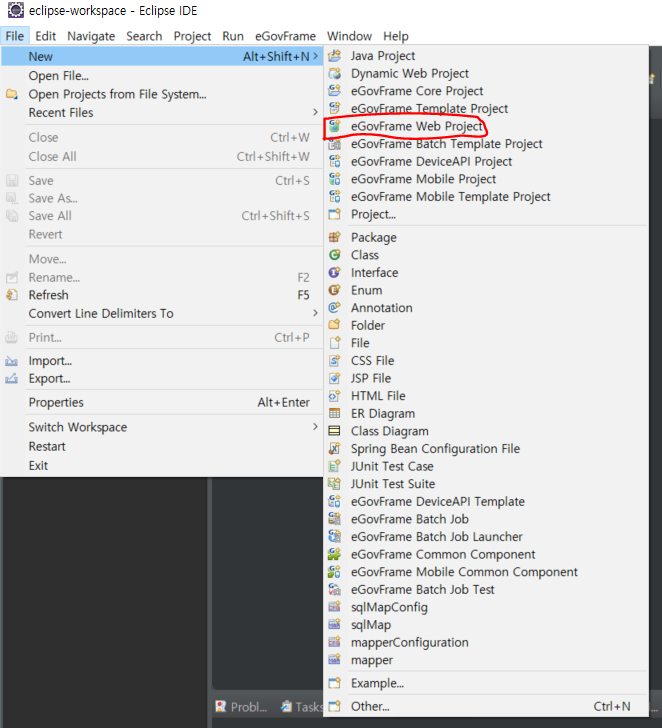The height and width of the screenshot is (728, 662).
Task: Switch to the Problems tab
Action: pos(242,707)
